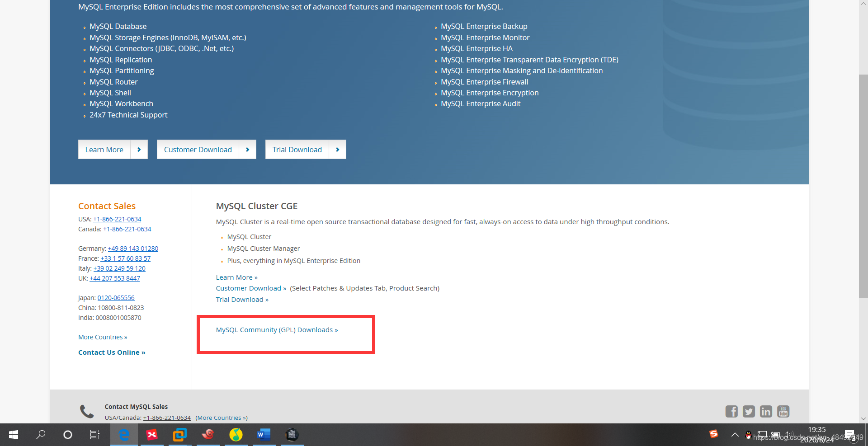868x446 pixels.
Task: Call USA sales number +1-866-221-0634
Action: [117, 219]
